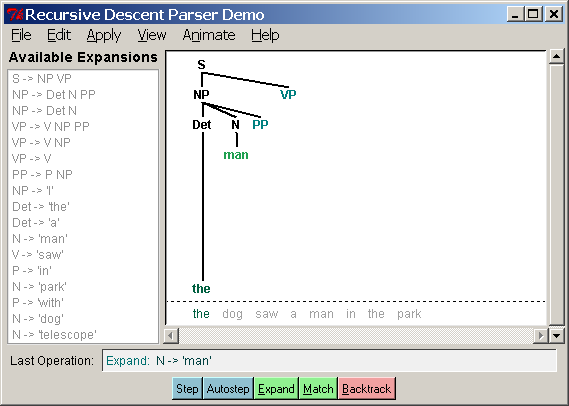The image size is (569, 406).
Task: Click the vertical scrollbar down arrow
Action: point(556,336)
